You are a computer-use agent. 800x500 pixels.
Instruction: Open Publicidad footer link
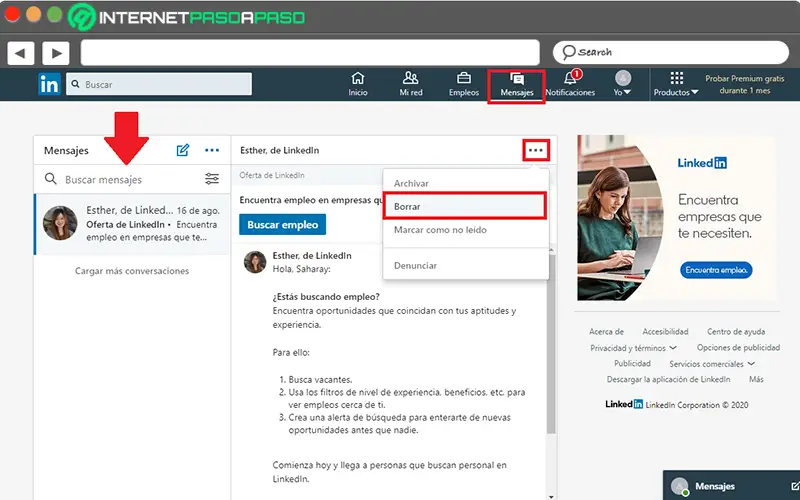[632, 363]
